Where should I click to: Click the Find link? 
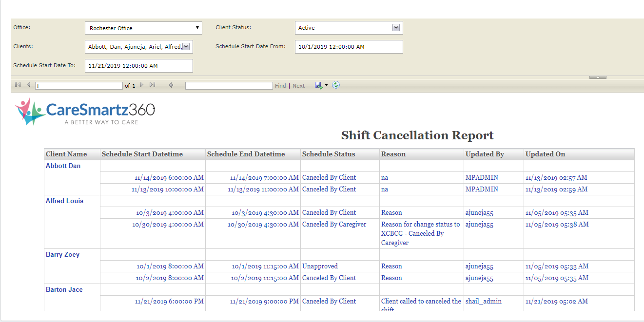[x=280, y=85]
